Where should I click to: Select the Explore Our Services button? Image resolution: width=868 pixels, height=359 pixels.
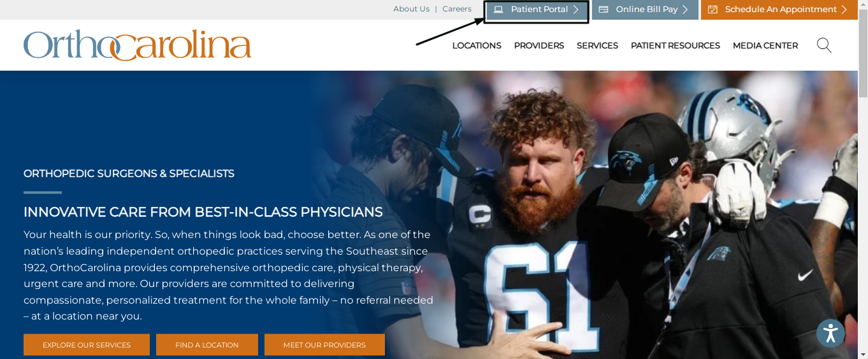point(87,345)
